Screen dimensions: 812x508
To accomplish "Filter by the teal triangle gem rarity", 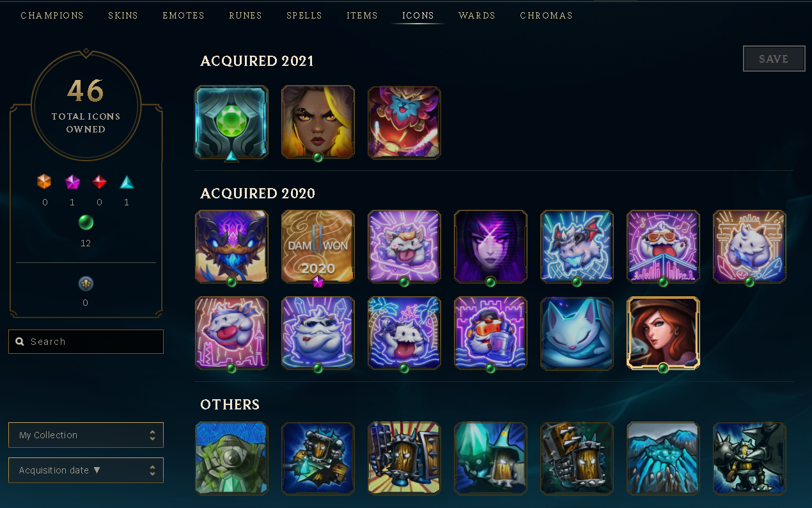I will [x=127, y=182].
